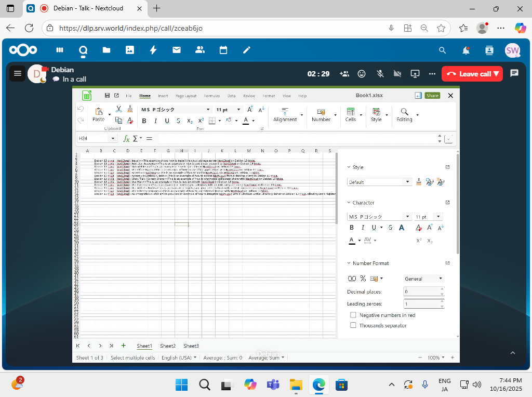Check the Negative numbers in red box
Image resolution: width=532 pixels, height=397 pixels.
coord(353,315)
